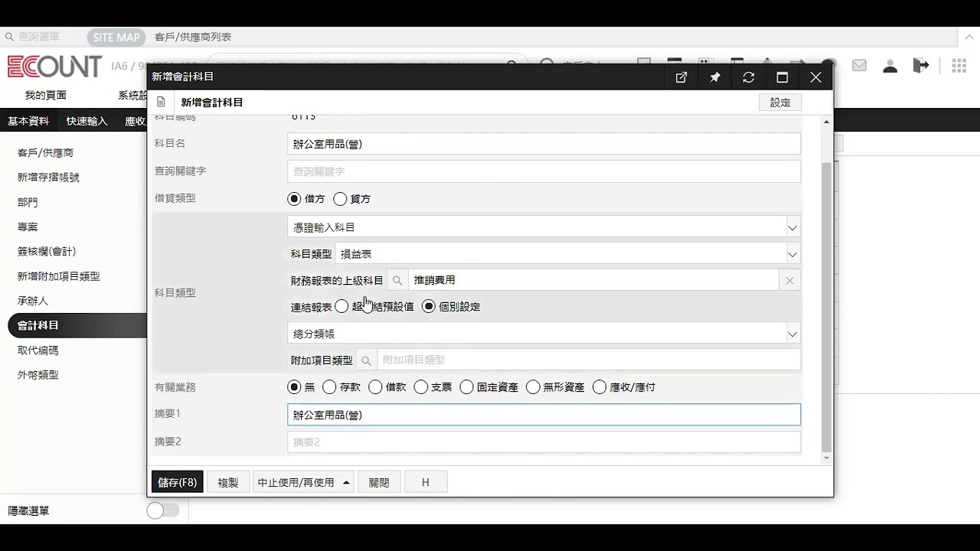The width and height of the screenshot is (980, 551).
Task: Click the 查詢關鍵字 input field
Action: point(544,171)
